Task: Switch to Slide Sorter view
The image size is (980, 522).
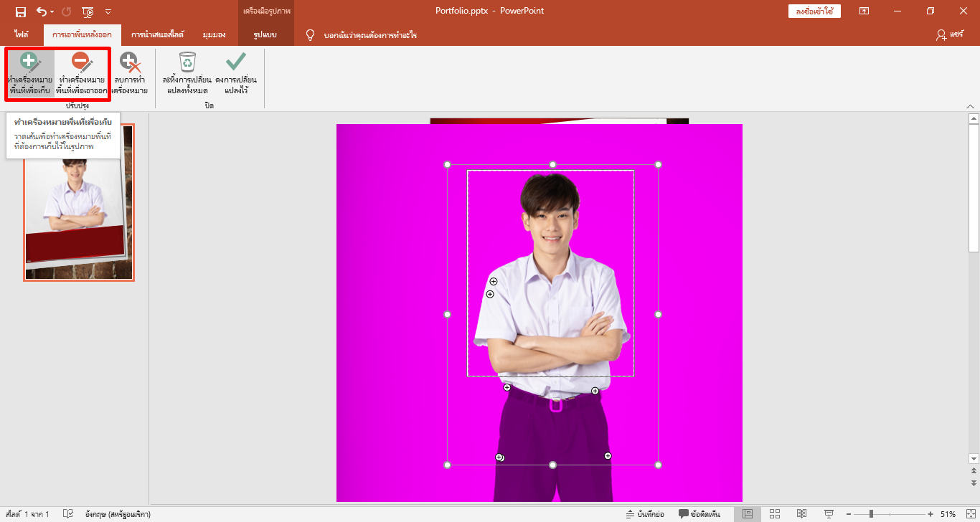Action: (x=775, y=514)
